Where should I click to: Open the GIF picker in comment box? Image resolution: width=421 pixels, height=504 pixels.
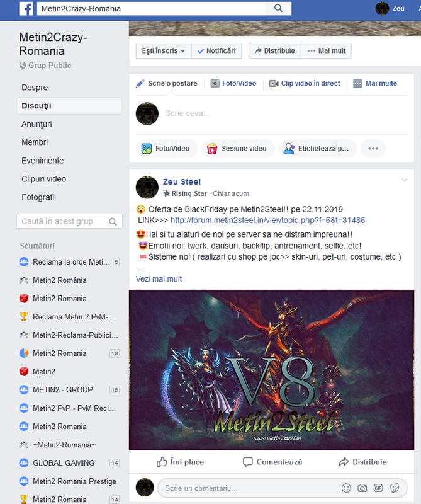[378, 488]
